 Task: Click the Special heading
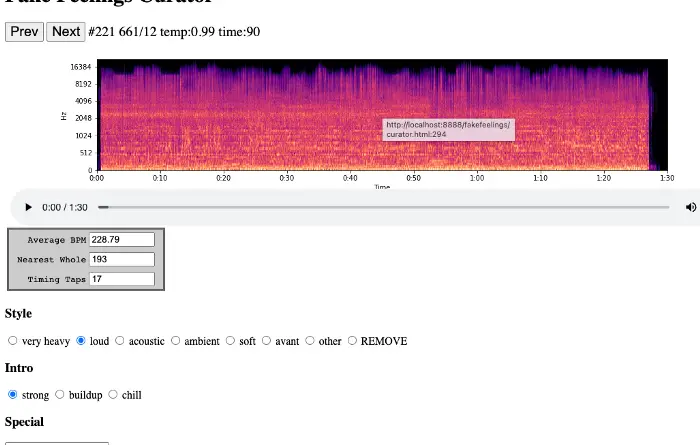pos(24,422)
